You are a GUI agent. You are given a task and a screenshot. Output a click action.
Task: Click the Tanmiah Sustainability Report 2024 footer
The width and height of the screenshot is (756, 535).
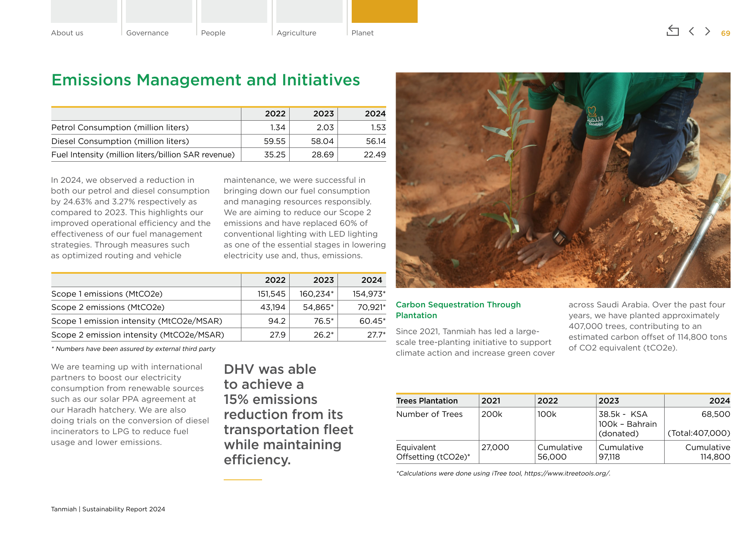click(108, 509)
